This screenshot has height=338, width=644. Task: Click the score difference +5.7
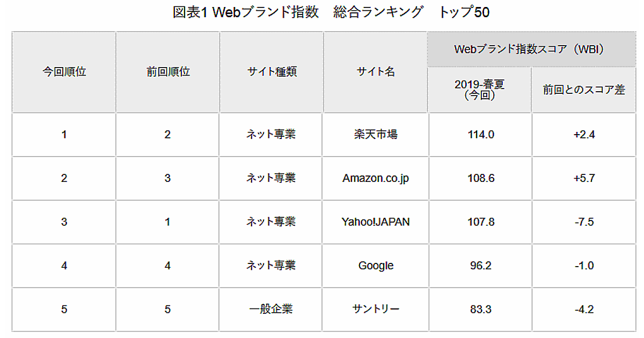tap(584, 178)
